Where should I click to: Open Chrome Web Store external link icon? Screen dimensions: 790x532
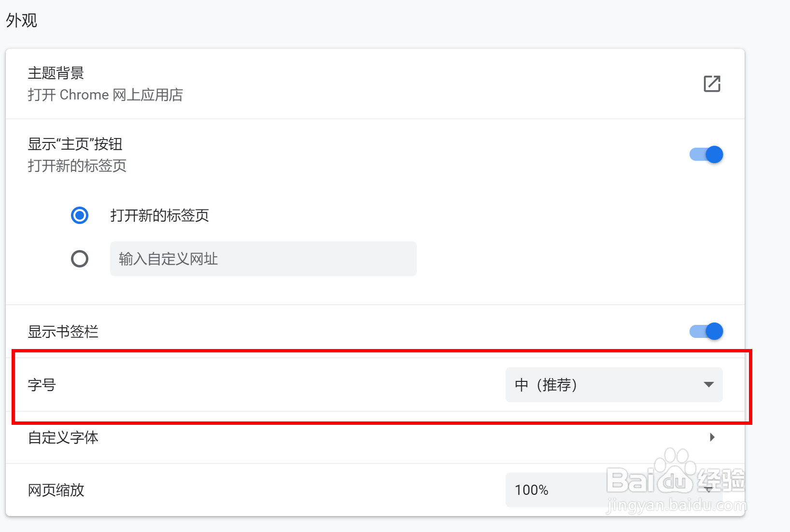click(x=712, y=84)
